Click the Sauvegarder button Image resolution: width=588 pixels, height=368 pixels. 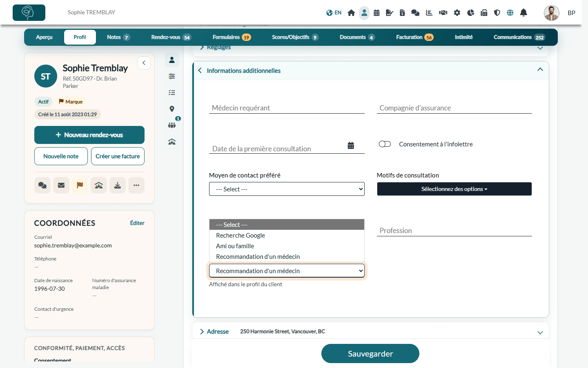pyautogui.click(x=370, y=354)
